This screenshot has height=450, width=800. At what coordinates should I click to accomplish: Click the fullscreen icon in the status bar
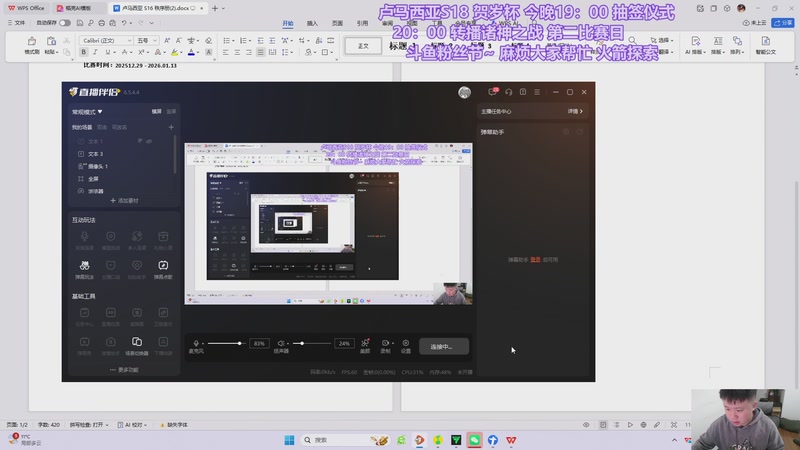click(x=674, y=424)
